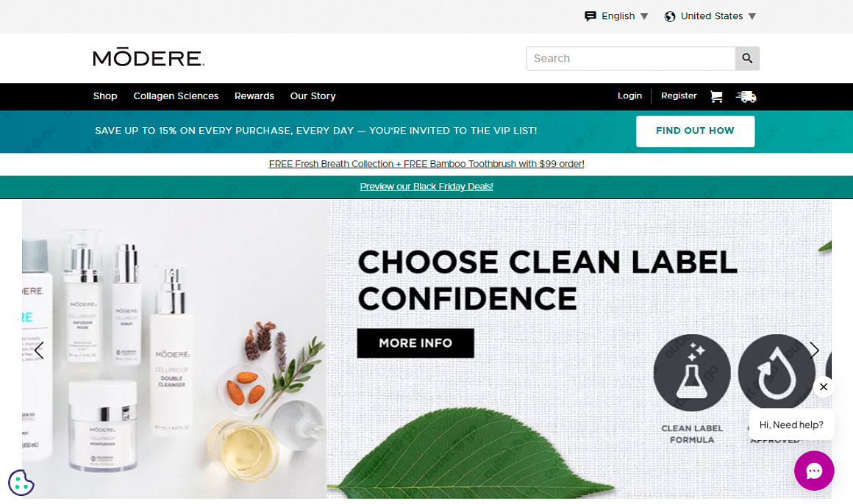Viewport: 853px width, 504px height.
Task: Go to the previous carousel slide
Action: (x=39, y=350)
